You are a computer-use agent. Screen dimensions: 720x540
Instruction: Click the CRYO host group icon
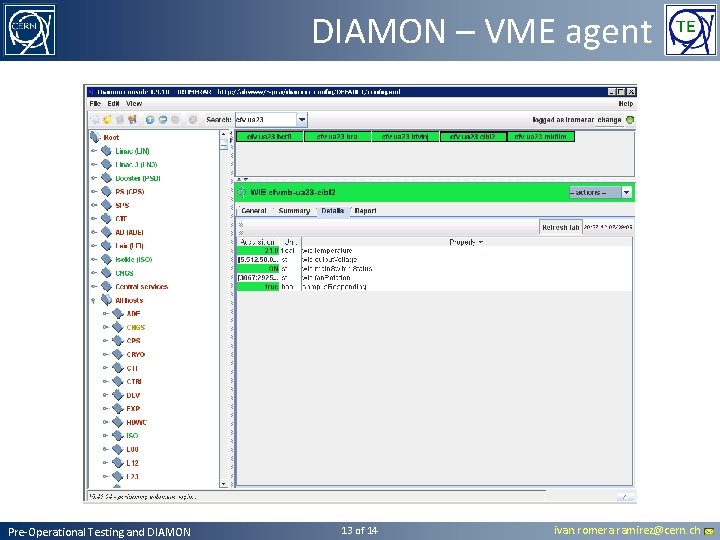[x=118, y=354]
